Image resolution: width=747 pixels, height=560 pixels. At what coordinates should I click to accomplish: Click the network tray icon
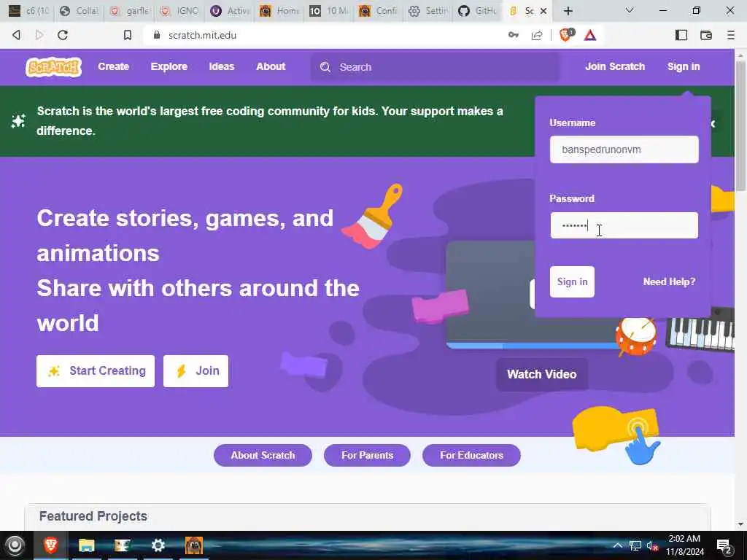click(x=635, y=545)
